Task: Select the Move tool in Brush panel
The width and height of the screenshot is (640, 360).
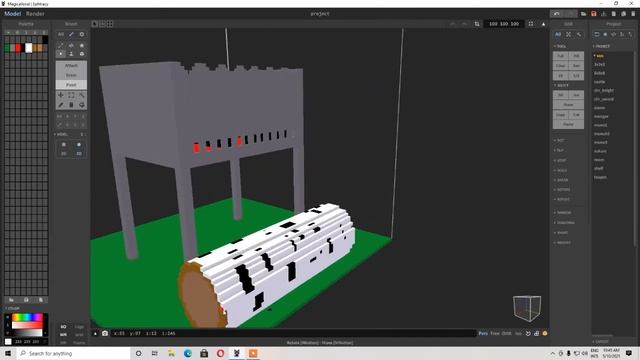Action: (x=61, y=95)
